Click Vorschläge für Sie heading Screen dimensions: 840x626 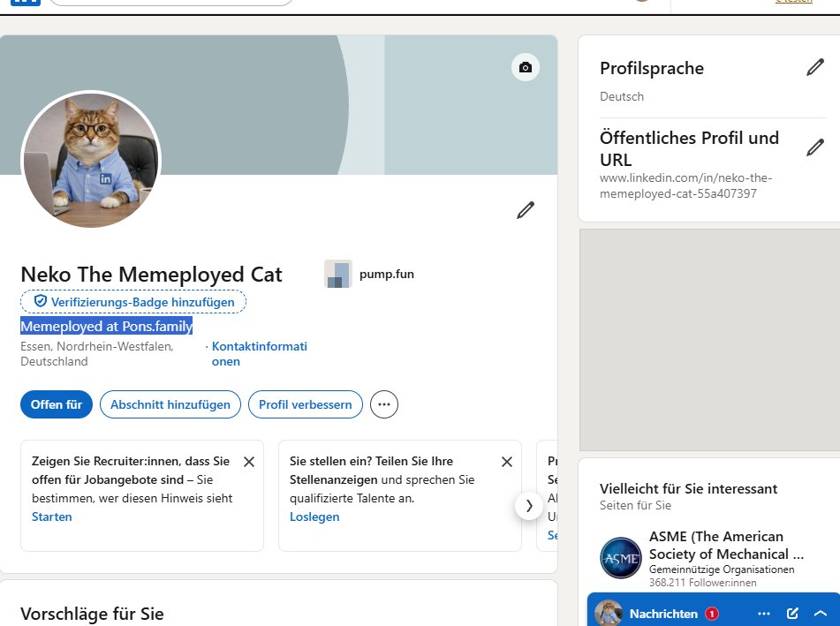click(x=92, y=614)
